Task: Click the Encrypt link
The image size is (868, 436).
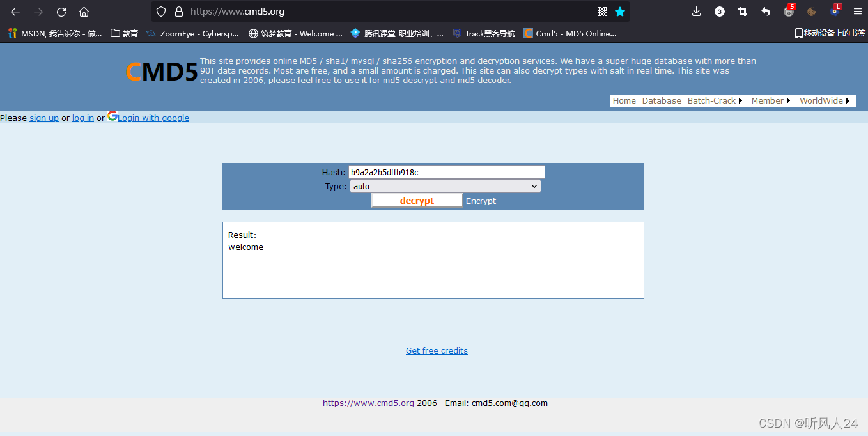Action: click(x=481, y=201)
